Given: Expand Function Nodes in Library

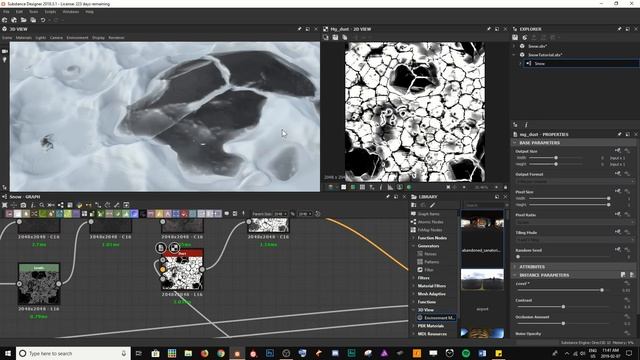Looking at the screenshot, I should pyautogui.click(x=413, y=238).
